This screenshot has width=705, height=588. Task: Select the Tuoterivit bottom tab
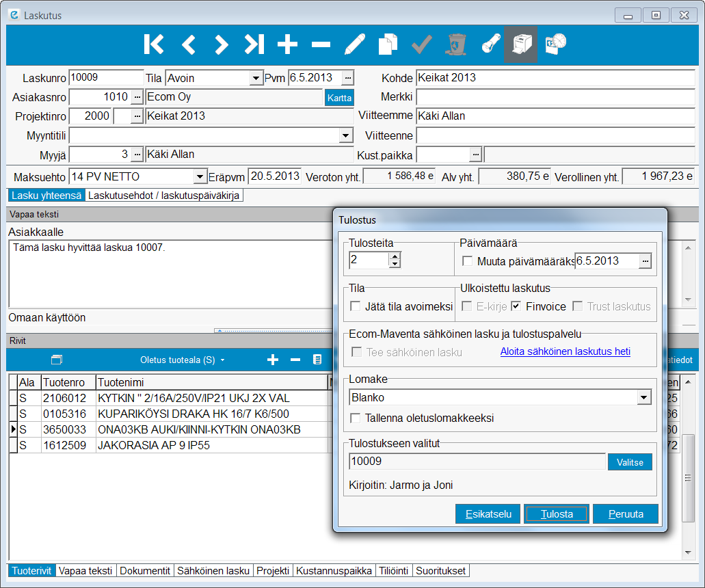click(x=31, y=571)
